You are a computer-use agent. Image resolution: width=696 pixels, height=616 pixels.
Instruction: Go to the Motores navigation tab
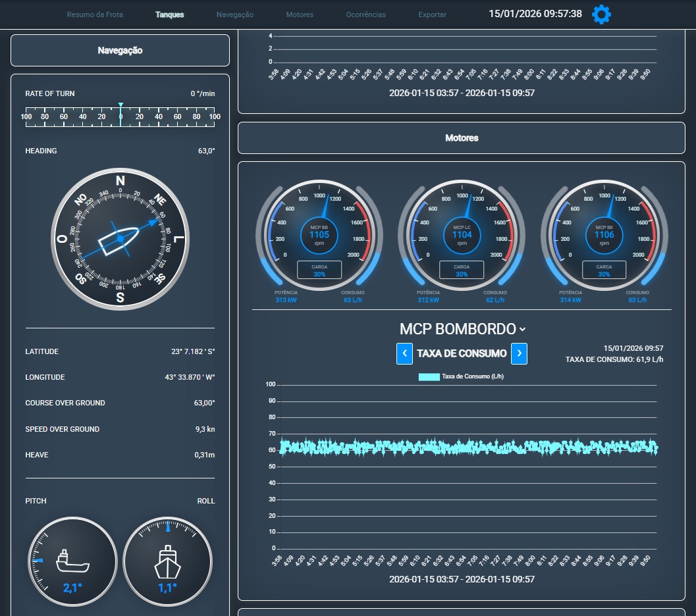click(x=300, y=14)
